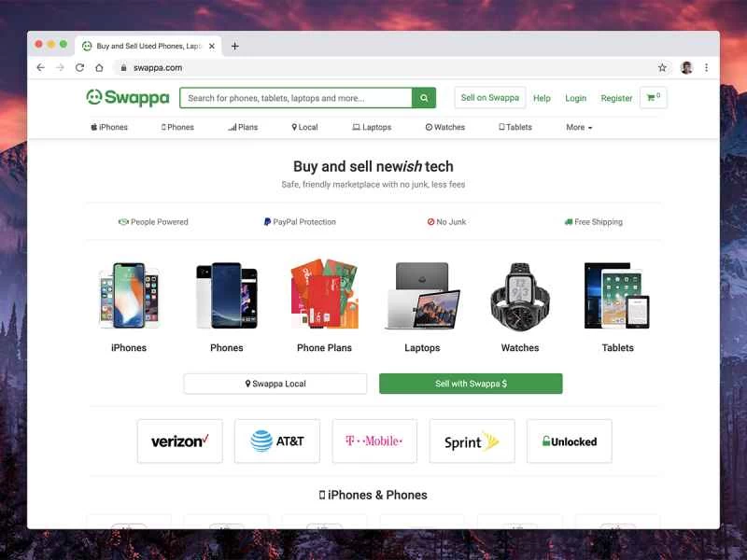Click the Sell with Swappa button
Screen dimensions: 747x560
tap(471, 384)
